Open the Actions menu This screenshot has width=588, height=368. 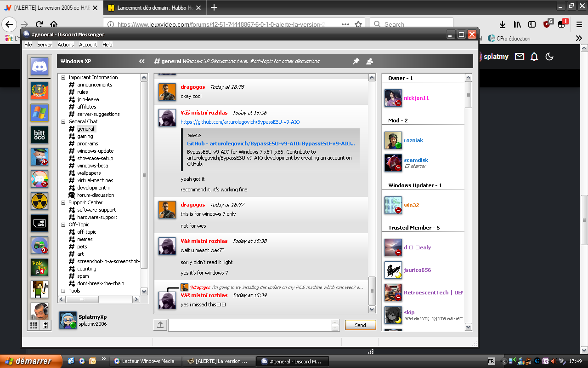[x=65, y=45]
